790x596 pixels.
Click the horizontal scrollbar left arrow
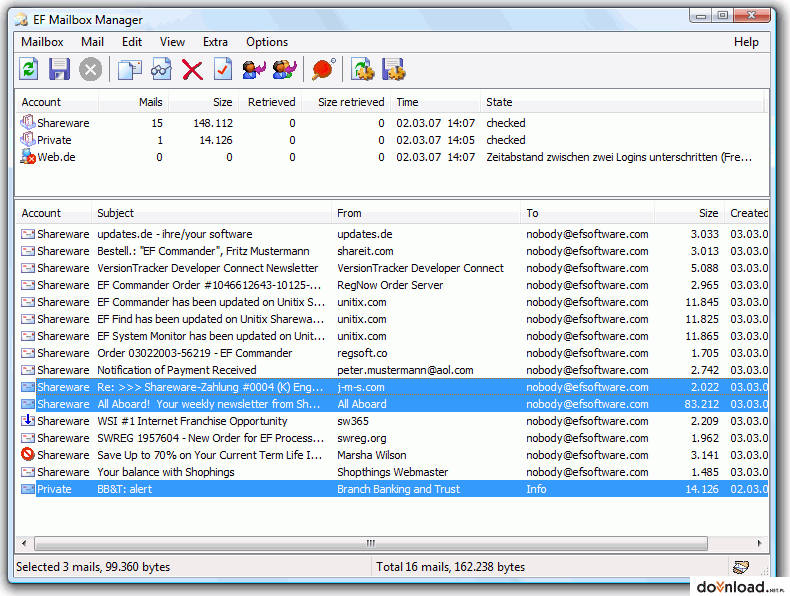coord(24,543)
